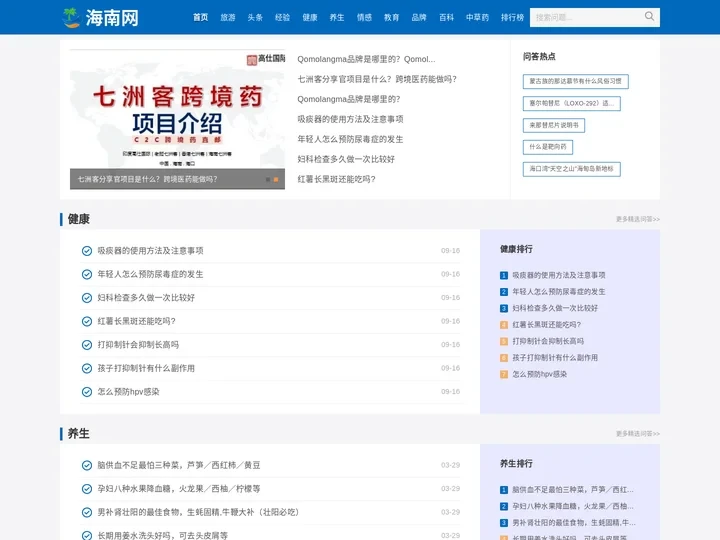The width and height of the screenshot is (720, 540).
Task: Click check icon beside 脑供血不足最怕三种菜
Action: (87, 465)
